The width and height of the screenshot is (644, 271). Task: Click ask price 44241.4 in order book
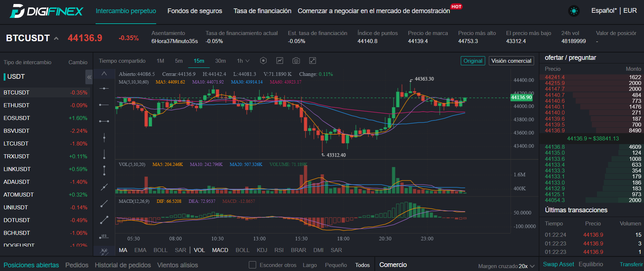pyautogui.click(x=555, y=77)
